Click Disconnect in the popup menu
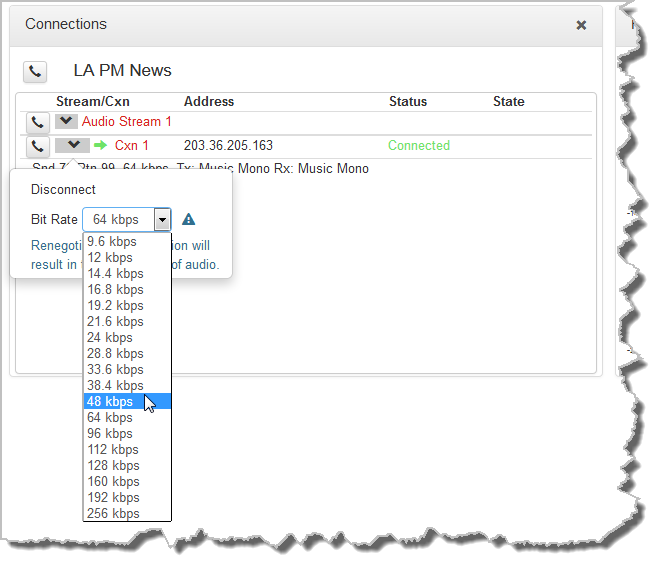This screenshot has height=574, width=664. pos(63,189)
